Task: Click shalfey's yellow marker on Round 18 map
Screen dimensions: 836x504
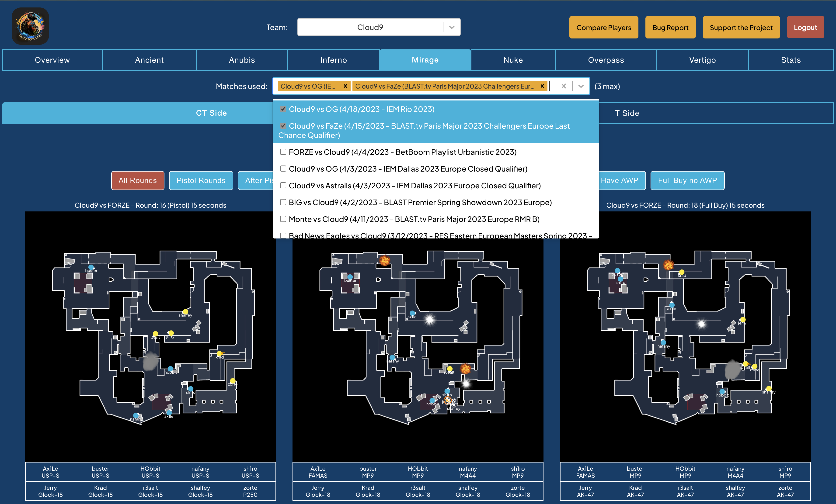Action: pyautogui.click(x=769, y=388)
